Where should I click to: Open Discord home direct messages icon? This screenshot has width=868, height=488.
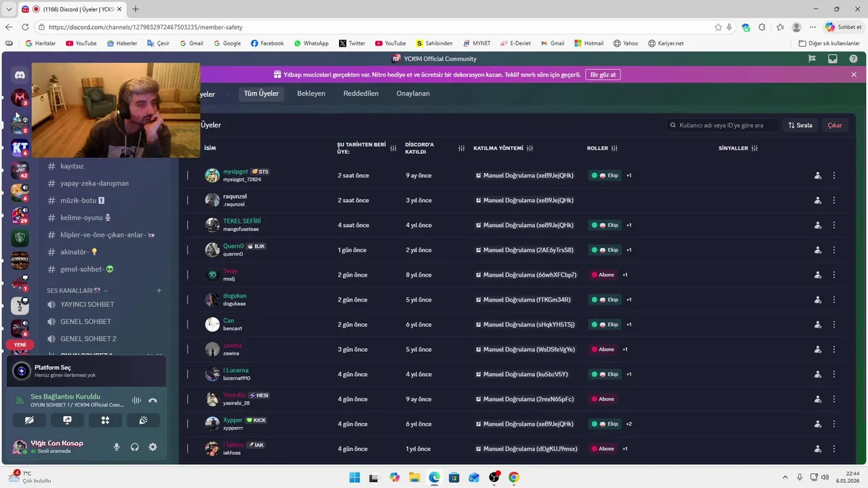pyautogui.click(x=20, y=75)
